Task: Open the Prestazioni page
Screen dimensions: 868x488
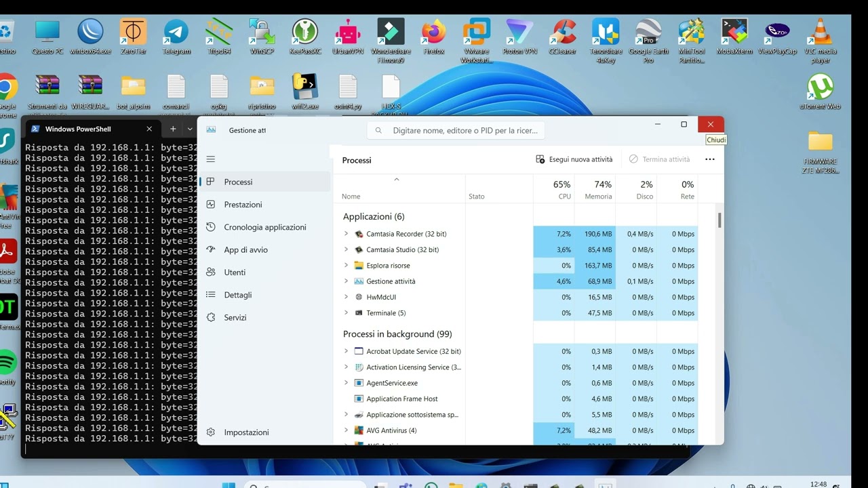Action: 265,204
